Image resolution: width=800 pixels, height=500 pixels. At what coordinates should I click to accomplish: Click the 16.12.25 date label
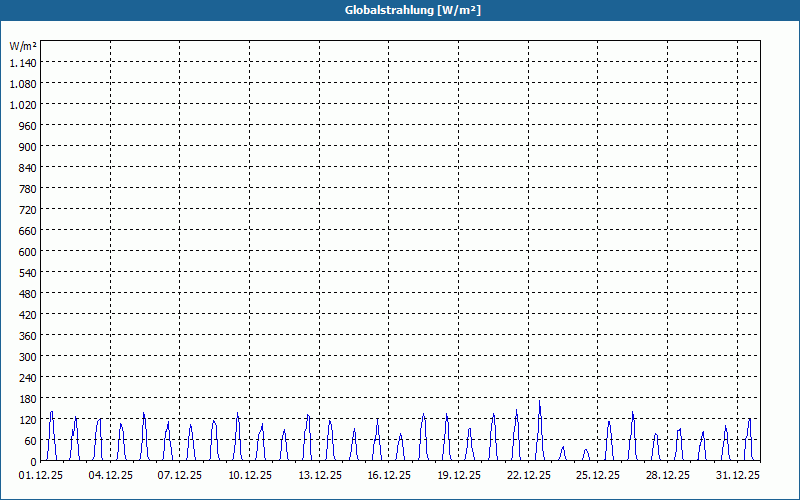coord(389,476)
